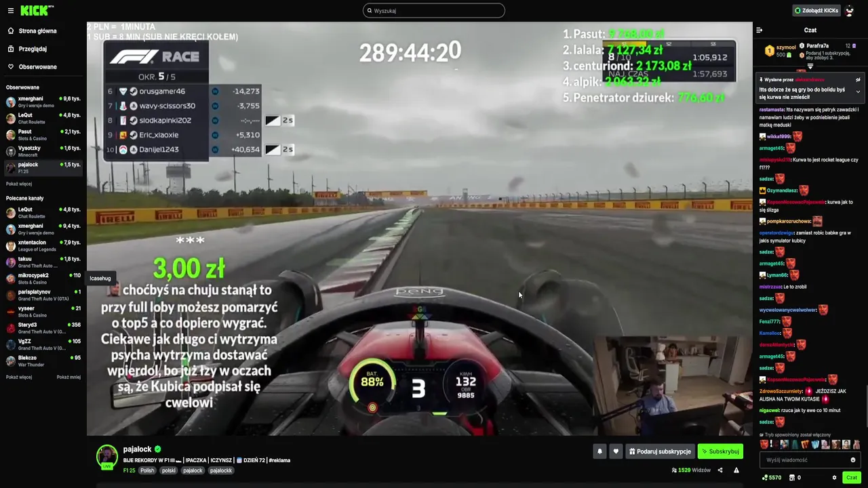
Task: Report stream with the warning triangle icon
Action: (736, 470)
